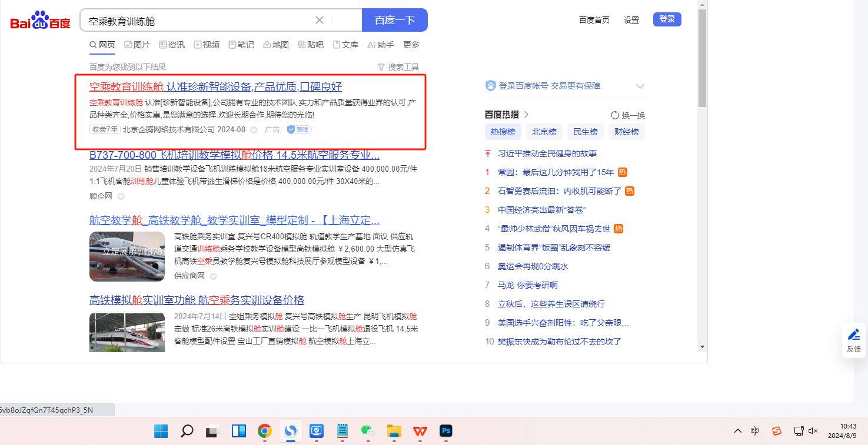
Task: Clear the search box with X icon
Action: pyautogui.click(x=320, y=20)
